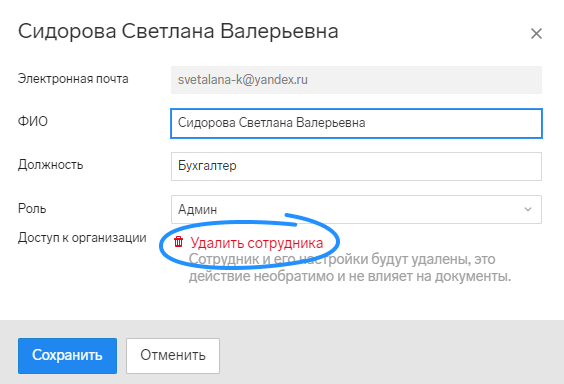Cancel editing with the Отменить button
Image resolution: width=564 pixels, height=384 pixels.
[173, 356]
